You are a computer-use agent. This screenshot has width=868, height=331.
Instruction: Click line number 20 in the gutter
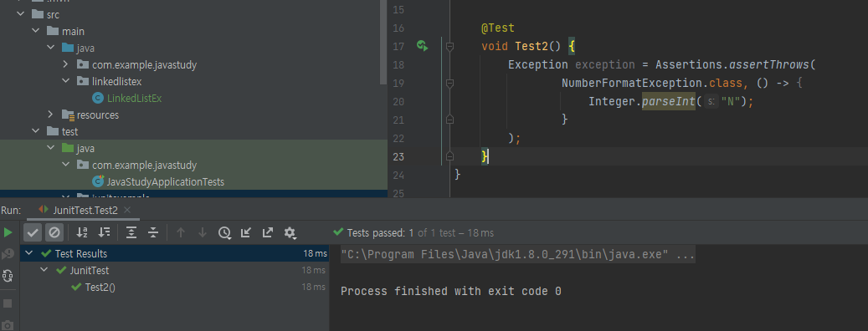[x=398, y=102]
